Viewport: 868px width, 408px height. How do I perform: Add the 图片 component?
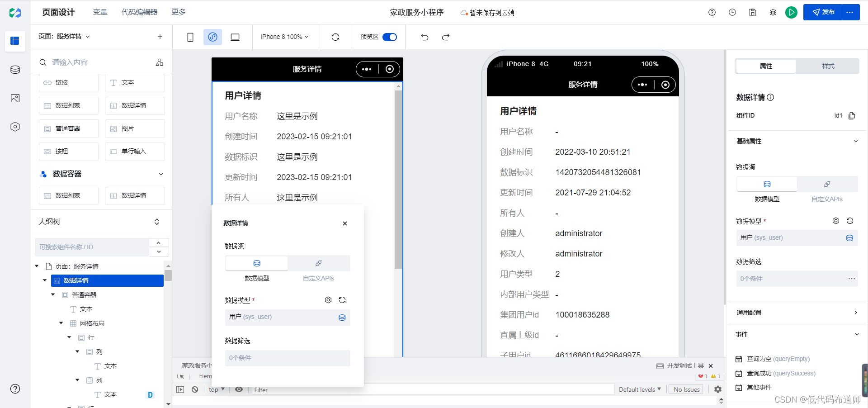pyautogui.click(x=135, y=128)
